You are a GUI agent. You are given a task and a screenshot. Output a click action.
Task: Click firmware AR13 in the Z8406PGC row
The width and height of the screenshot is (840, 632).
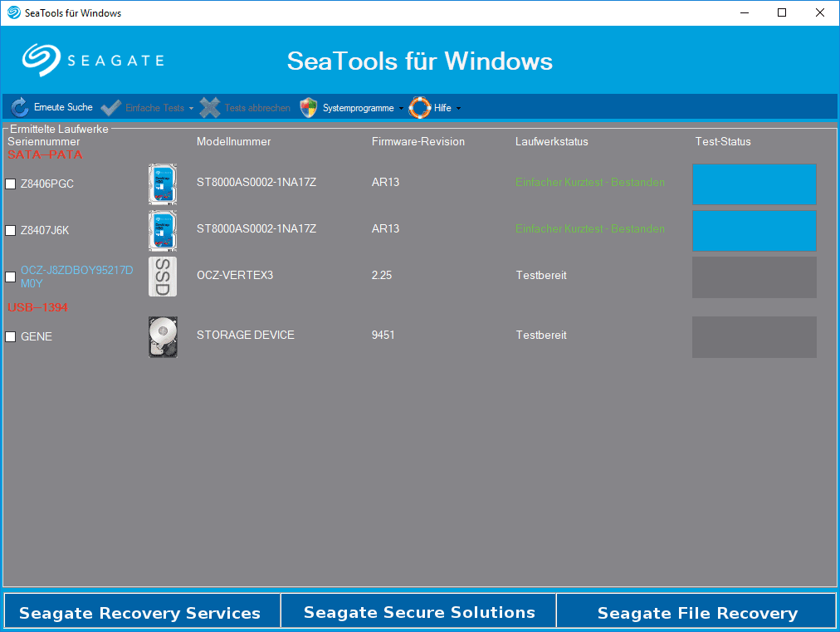386,182
